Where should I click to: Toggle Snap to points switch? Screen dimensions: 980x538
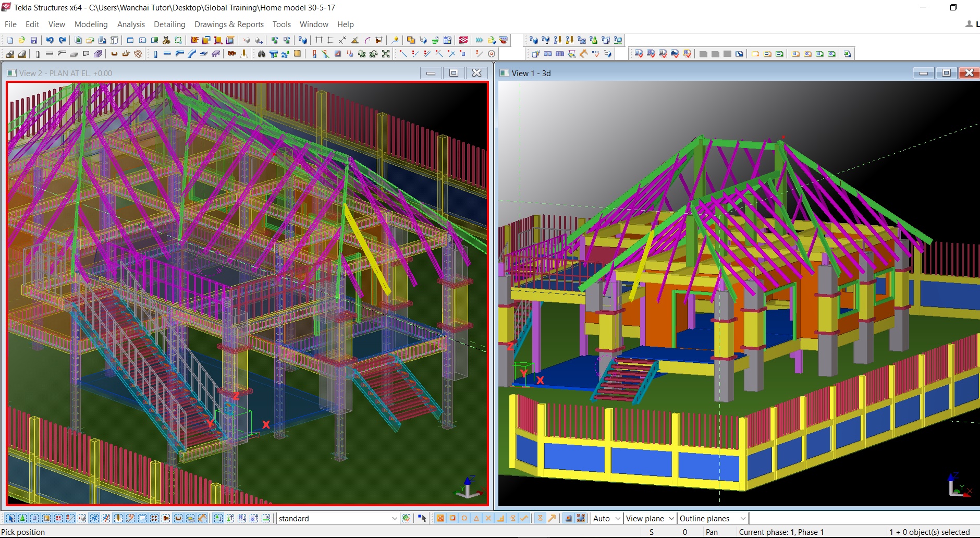pyautogui.click(x=440, y=518)
